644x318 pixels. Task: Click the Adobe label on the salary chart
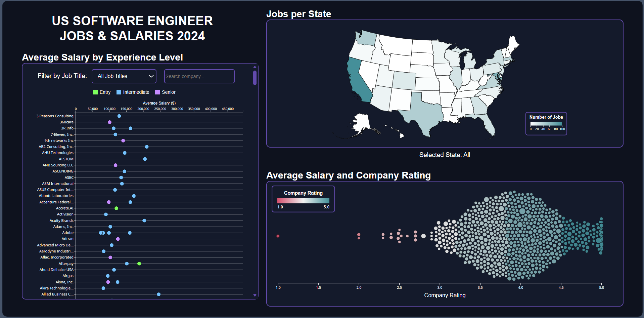pyautogui.click(x=68, y=233)
